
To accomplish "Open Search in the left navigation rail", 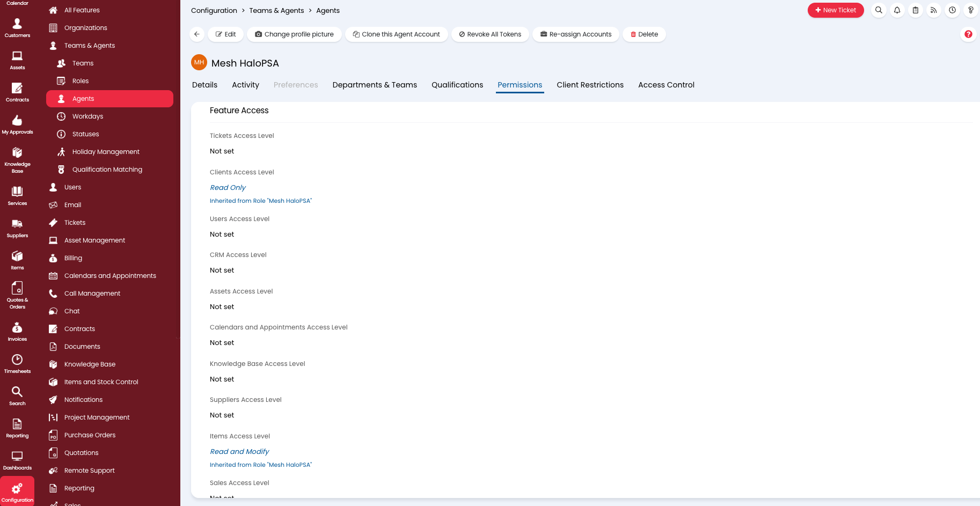I will point(17,396).
